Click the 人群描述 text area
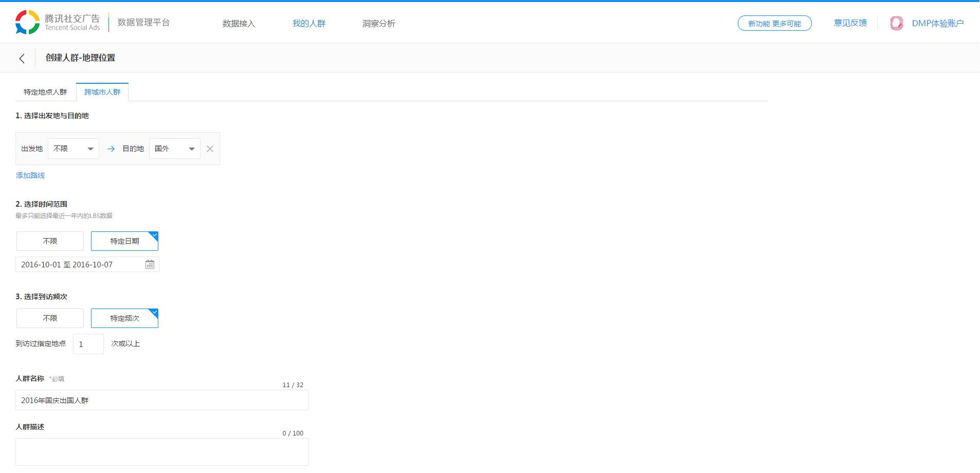 [x=162, y=452]
